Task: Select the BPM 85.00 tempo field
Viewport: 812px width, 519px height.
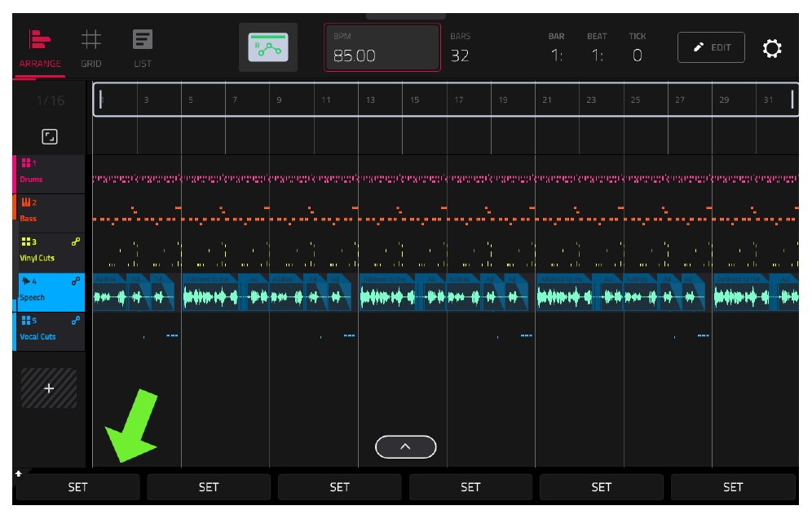Action: (x=382, y=47)
